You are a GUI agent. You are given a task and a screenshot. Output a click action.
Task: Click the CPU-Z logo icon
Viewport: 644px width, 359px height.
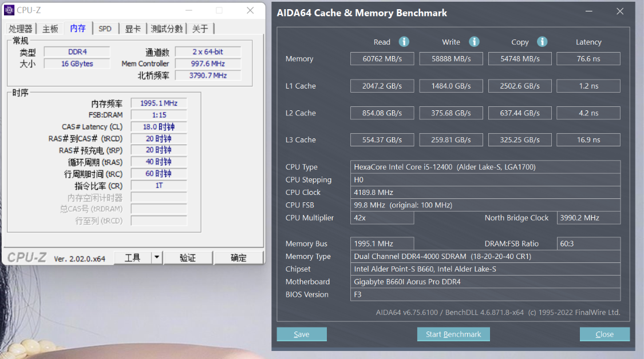tap(8, 10)
